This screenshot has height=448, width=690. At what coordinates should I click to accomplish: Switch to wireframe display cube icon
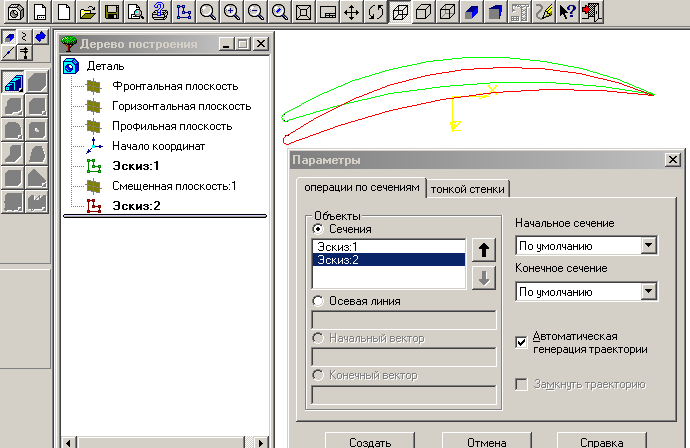click(400, 12)
